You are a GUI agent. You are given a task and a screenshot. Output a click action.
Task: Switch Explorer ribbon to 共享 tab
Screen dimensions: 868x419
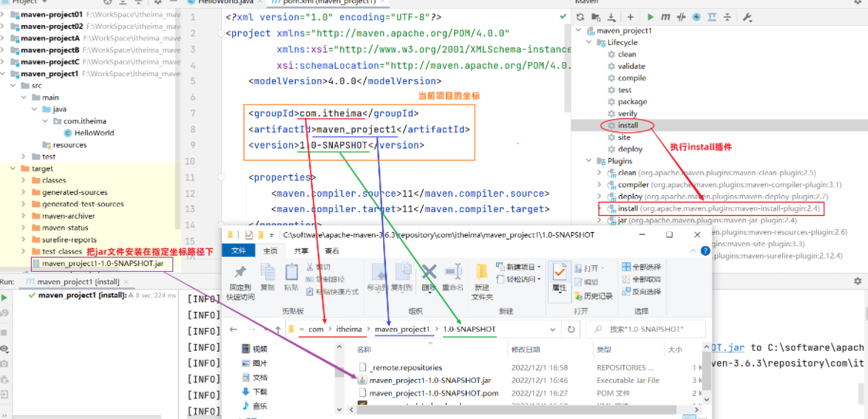pos(301,251)
